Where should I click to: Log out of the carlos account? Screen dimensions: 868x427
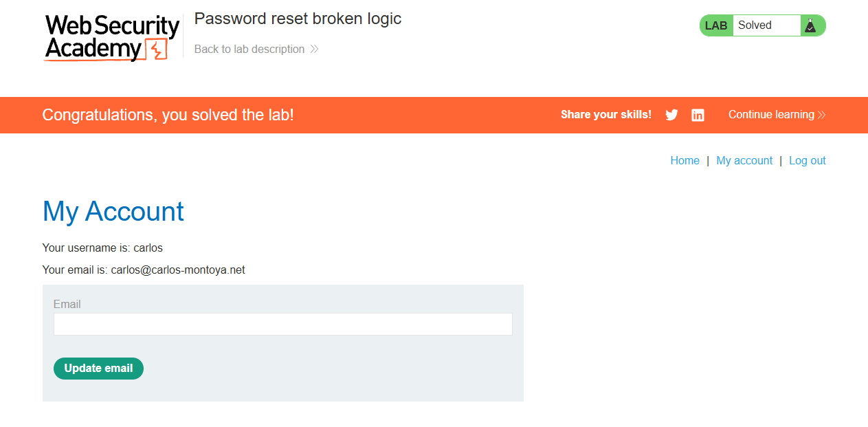click(807, 161)
